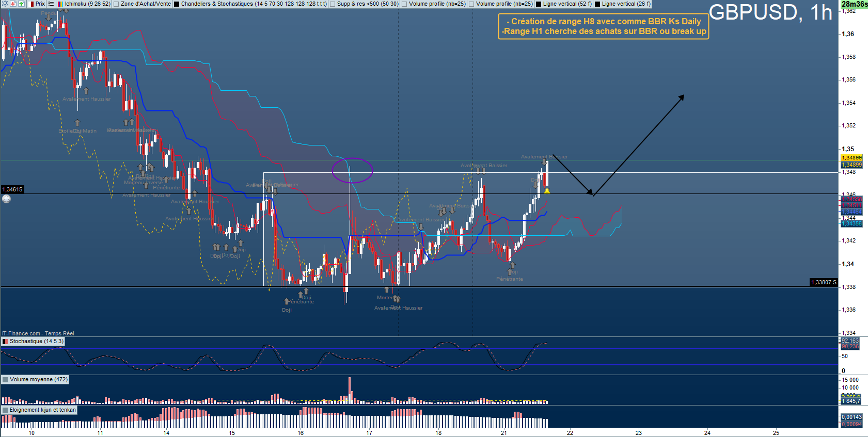868x437 pixels.
Task: Open Chandeliers & Stochastiques settings
Action: click(x=254, y=4)
